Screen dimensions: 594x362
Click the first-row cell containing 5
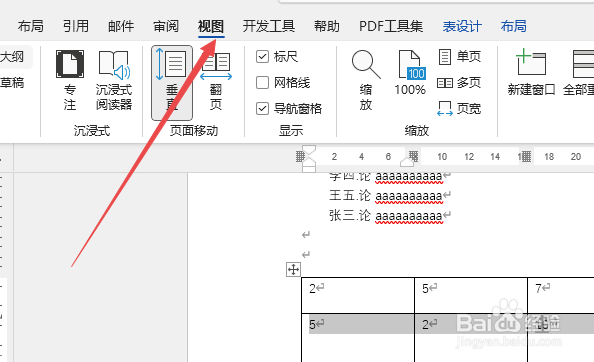pyautogui.click(x=471, y=295)
